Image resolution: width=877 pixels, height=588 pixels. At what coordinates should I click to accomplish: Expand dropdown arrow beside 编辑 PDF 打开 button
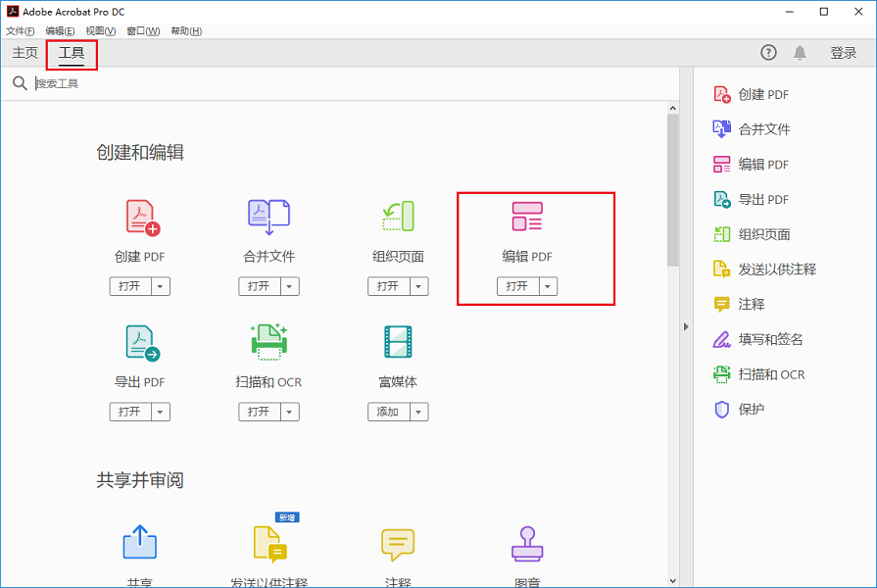(x=548, y=286)
